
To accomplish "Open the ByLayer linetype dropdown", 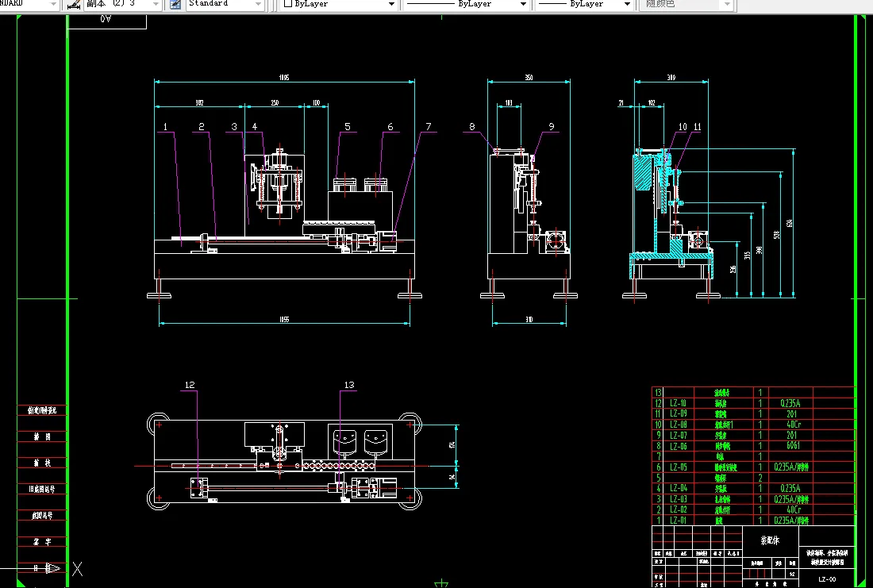I will click(x=523, y=5).
